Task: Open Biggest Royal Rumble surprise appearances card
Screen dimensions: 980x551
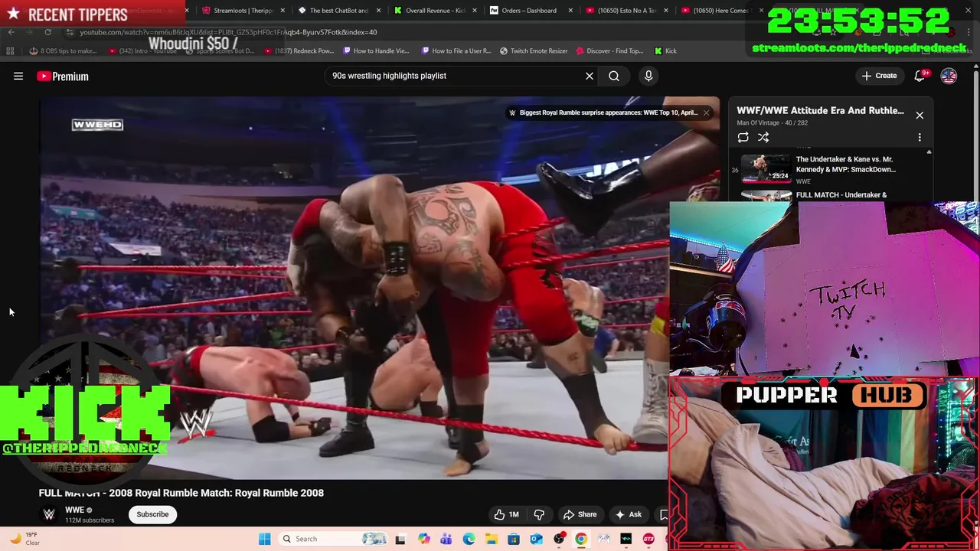Action: pos(603,112)
